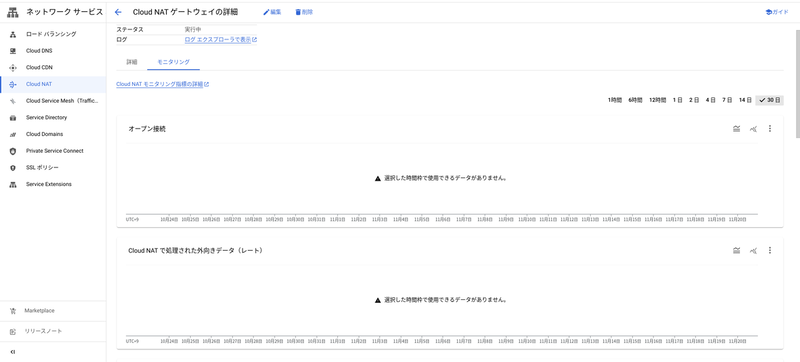Click the Cloud NAT sidebar icon
The height and width of the screenshot is (362, 800).
[13, 84]
